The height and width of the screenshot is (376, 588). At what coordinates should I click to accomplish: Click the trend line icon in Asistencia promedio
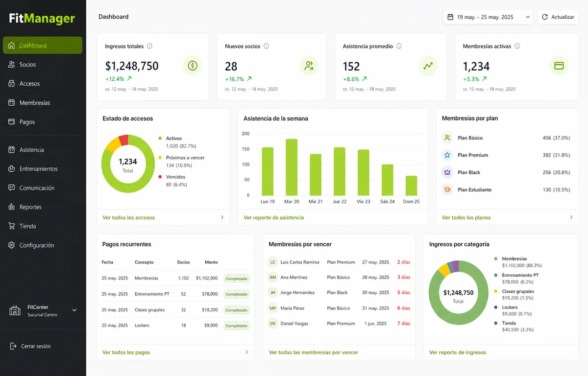(428, 66)
